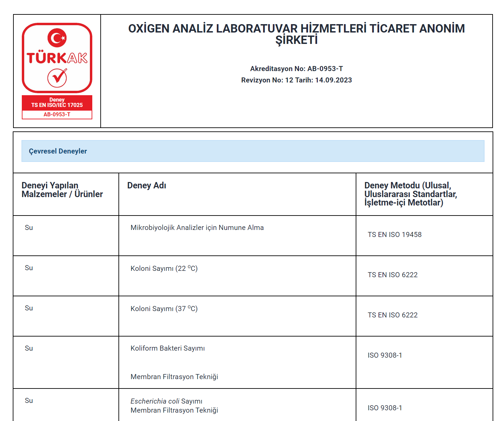
Task: Click 'Su' in the Koliform Bakteri row
Action: pyautogui.click(x=29, y=348)
